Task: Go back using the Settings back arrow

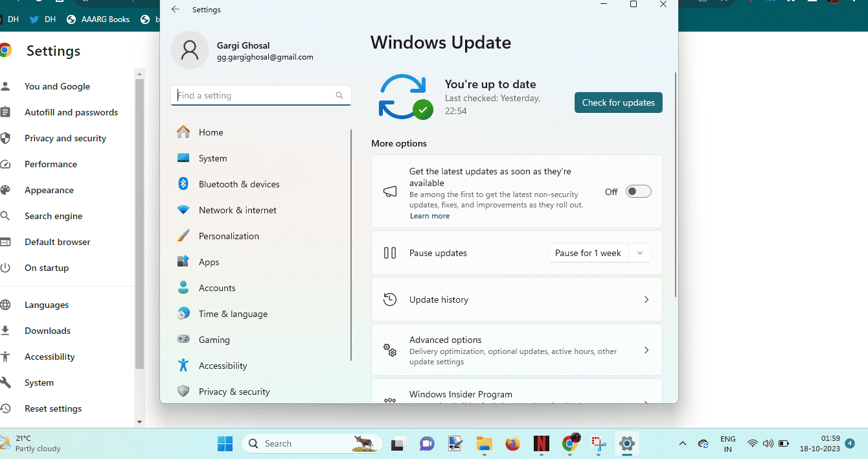Action: 176,10
